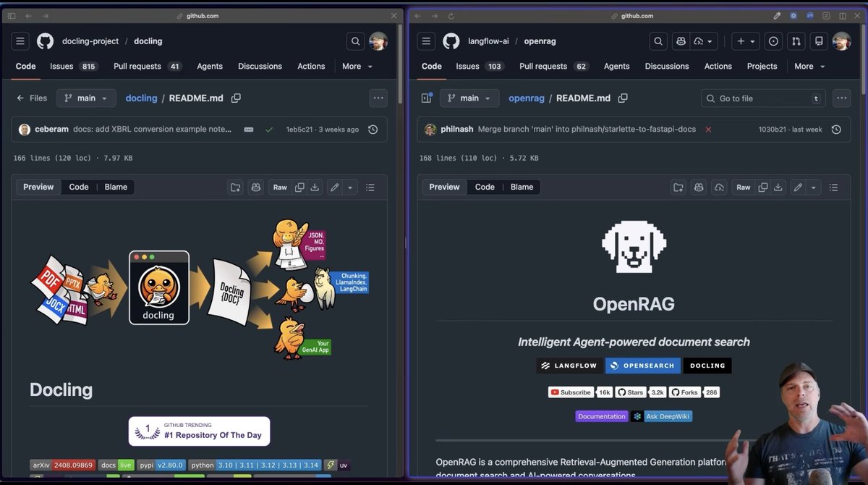Switch openrag file view to Code
868x485 pixels.
485,187
